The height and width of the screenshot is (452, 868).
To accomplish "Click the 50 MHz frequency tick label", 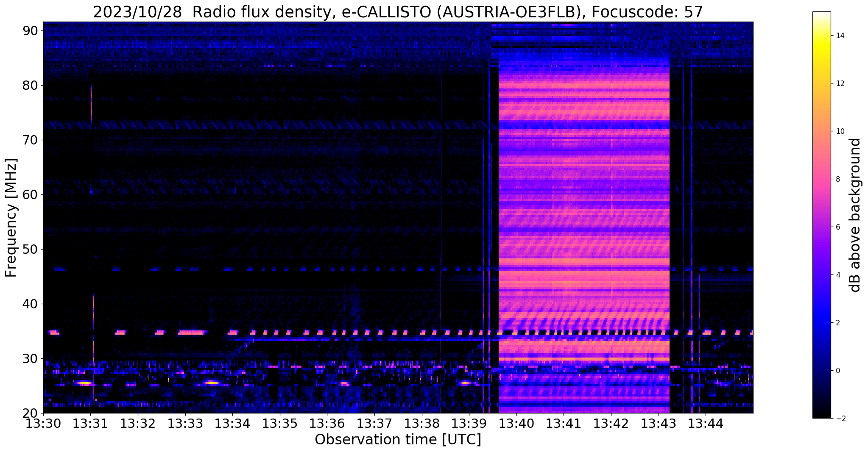I will point(31,249).
